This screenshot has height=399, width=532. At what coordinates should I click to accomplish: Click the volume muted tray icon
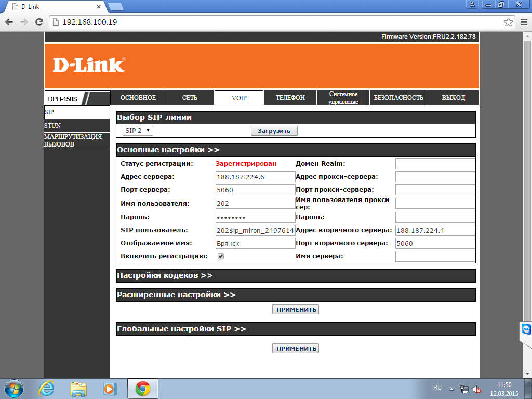pyautogui.click(x=477, y=389)
